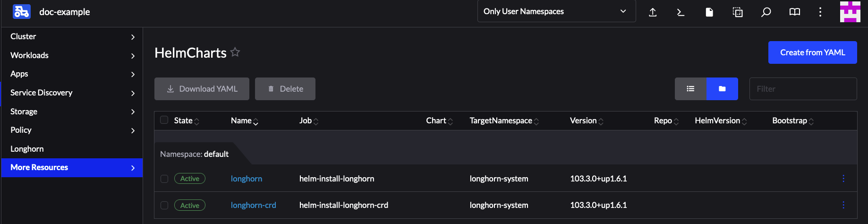Image resolution: width=868 pixels, height=224 pixels.
Task: Click the Copy KubeConfig to clipboard icon
Action: (737, 12)
